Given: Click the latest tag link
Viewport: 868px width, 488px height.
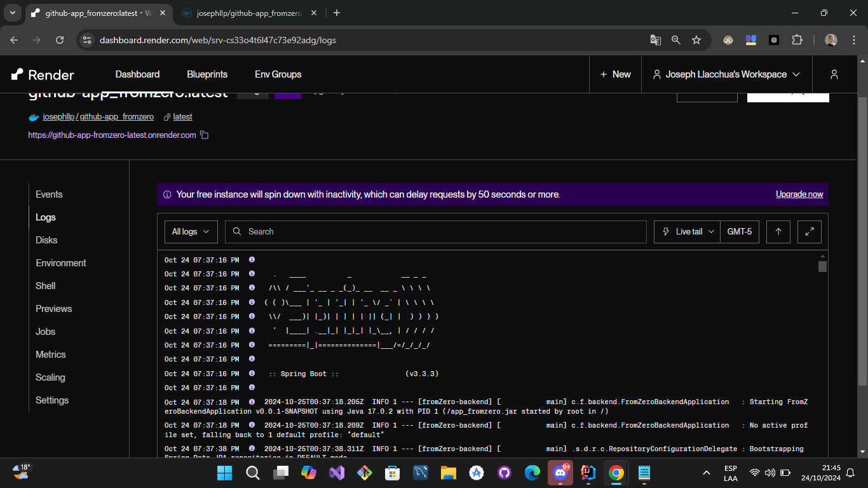Looking at the screenshot, I should point(182,117).
